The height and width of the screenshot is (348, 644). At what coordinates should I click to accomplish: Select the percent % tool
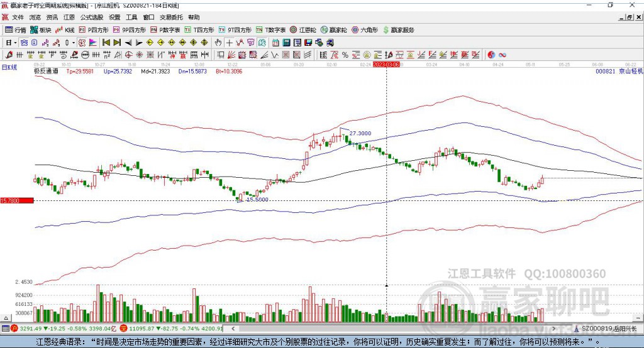345,55
